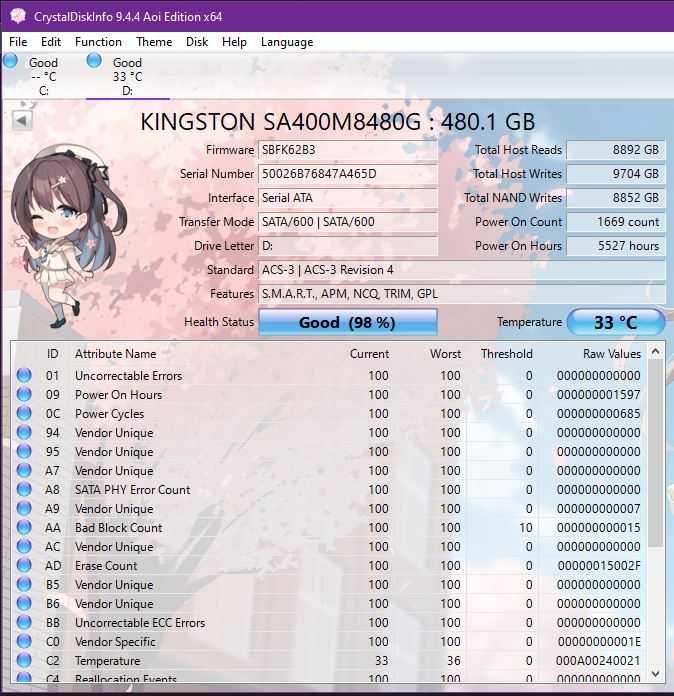Screen dimensions: 674x696
Task: Click the Firmware field SBFK62B3
Action: [348, 150]
